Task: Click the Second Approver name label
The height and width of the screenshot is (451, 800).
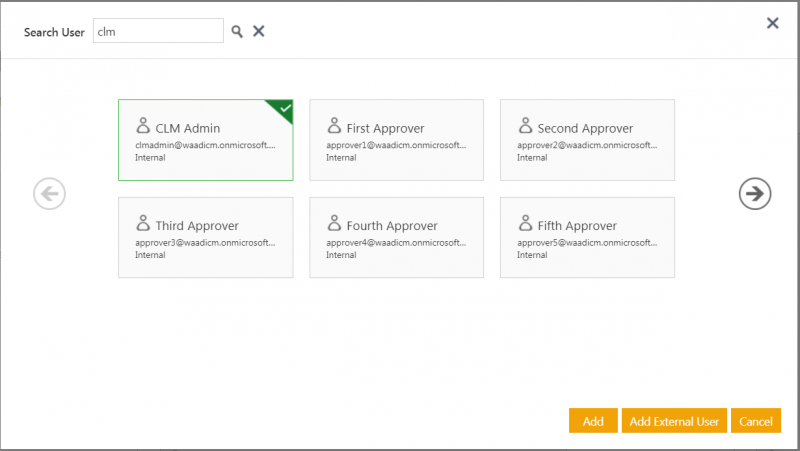Action: [x=585, y=128]
